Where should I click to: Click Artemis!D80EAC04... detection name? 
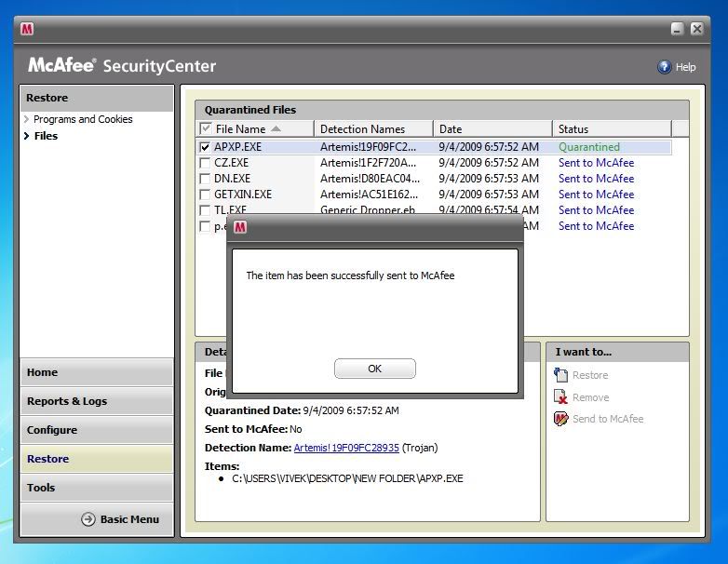click(x=370, y=179)
